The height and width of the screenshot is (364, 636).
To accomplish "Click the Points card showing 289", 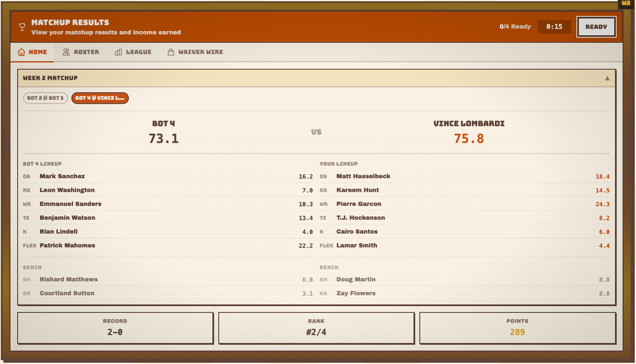I will tap(517, 328).
